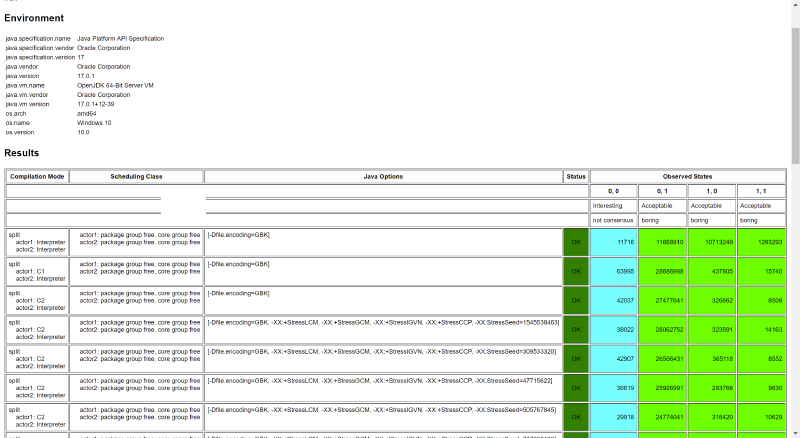Click the "0, 0" observed state header
This screenshot has height=438, width=800.
pos(614,191)
